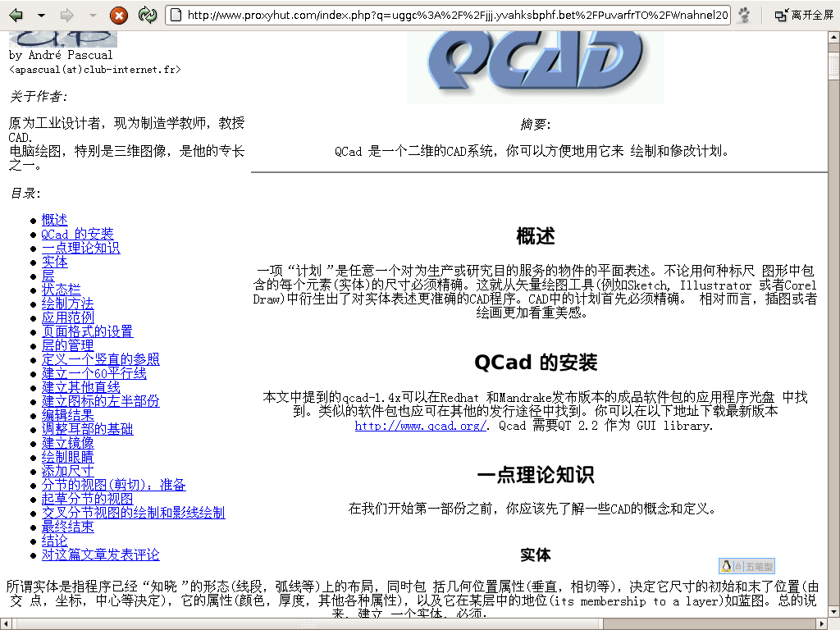Click the vertical scrollbar up arrow
The width and height of the screenshot is (840, 630).
833,37
